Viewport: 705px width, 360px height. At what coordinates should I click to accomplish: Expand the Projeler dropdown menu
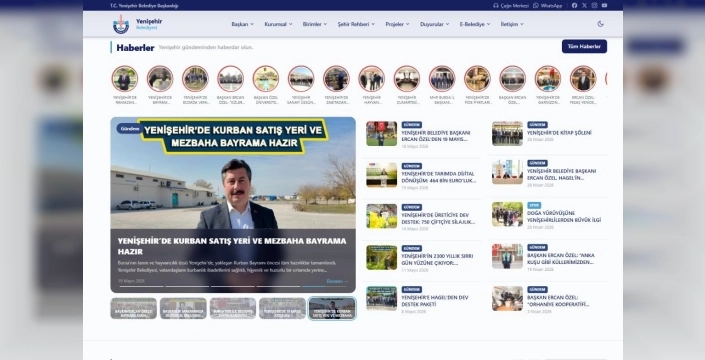pos(397,24)
